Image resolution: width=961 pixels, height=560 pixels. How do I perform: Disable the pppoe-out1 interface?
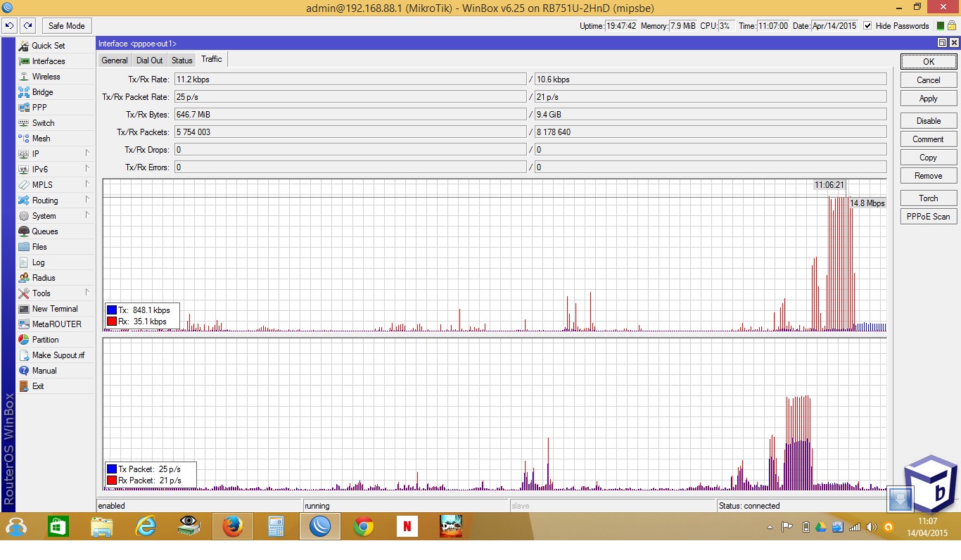coord(929,121)
